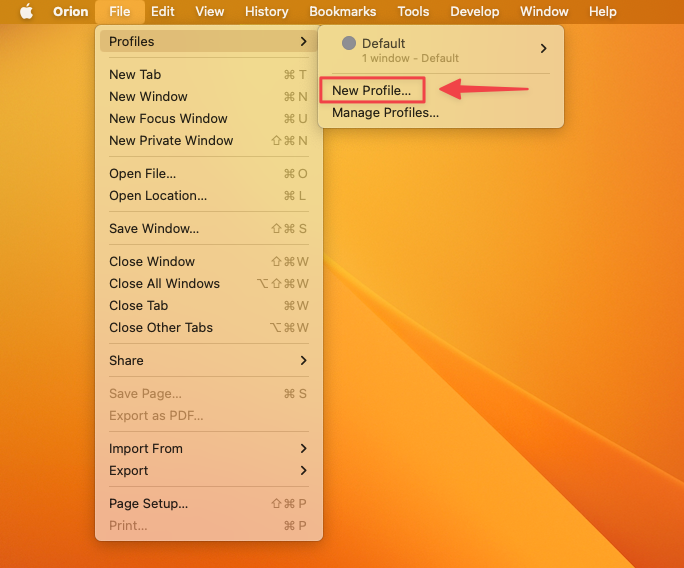This screenshot has height=568, width=684.
Task: Select New Tab from File menu
Action: pyautogui.click(x=135, y=75)
